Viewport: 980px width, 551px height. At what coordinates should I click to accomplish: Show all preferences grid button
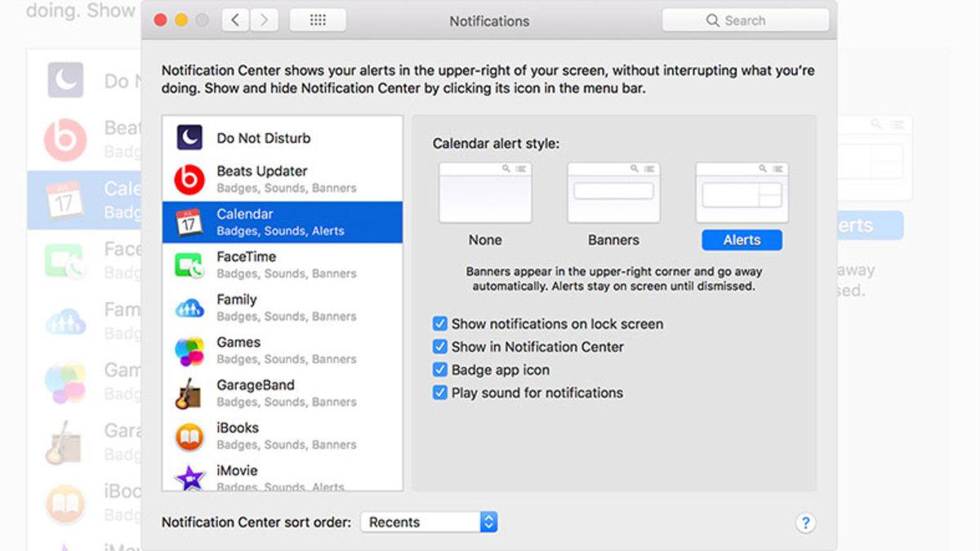point(318,20)
